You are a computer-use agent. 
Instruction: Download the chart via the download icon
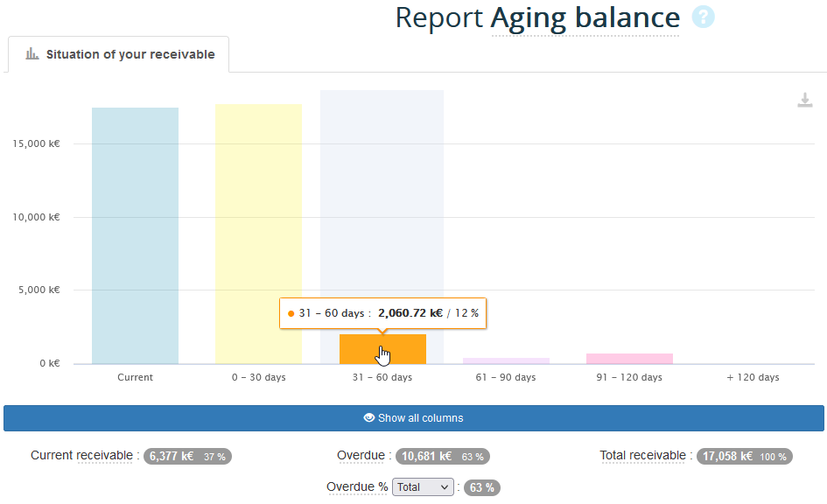coord(804,100)
